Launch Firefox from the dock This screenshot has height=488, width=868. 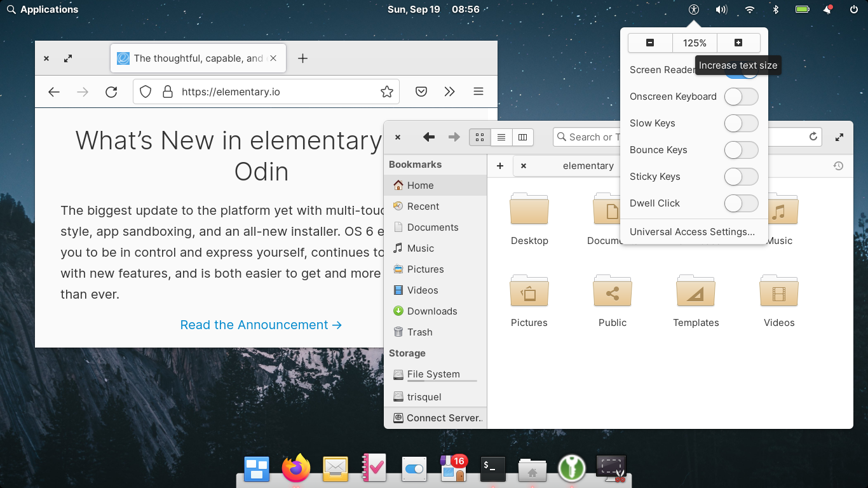[x=296, y=468]
